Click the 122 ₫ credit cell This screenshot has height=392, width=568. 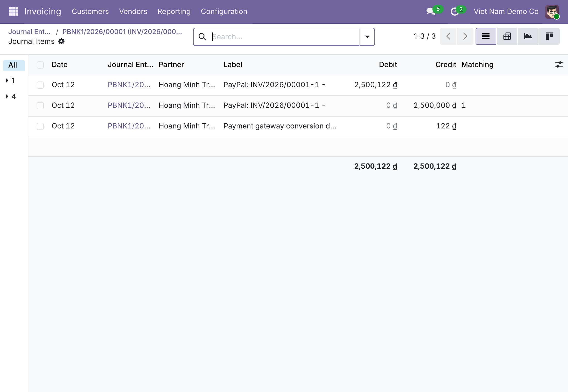(x=446, y=126)
